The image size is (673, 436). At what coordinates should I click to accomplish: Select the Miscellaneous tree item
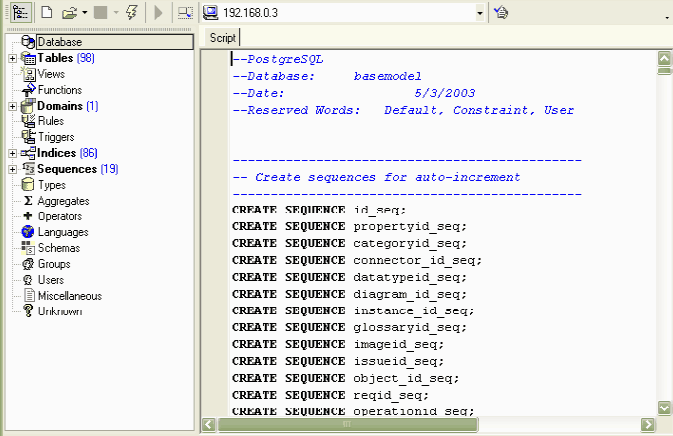tap(70, 296)
